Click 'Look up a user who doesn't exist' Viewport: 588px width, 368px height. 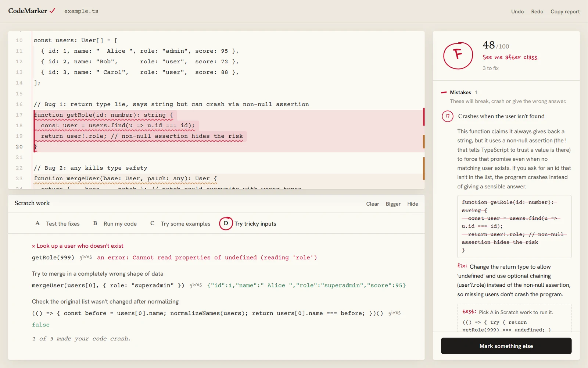80,246
